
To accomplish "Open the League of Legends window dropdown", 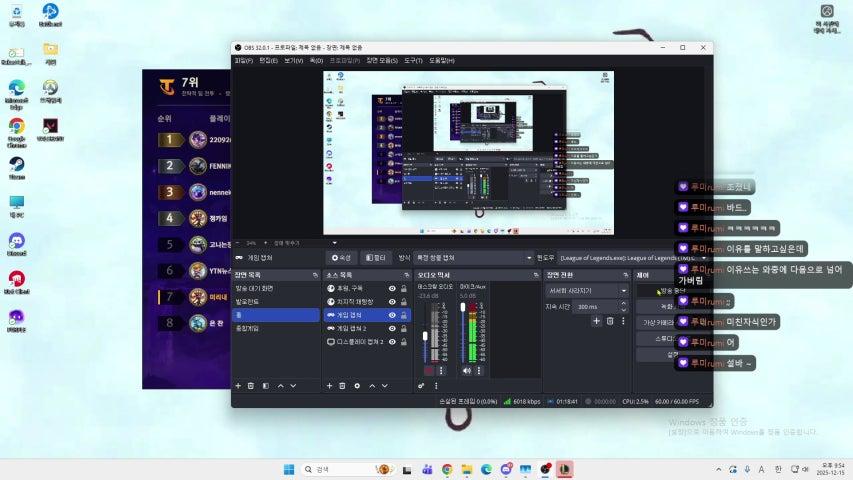I will (x=632, y=257).
